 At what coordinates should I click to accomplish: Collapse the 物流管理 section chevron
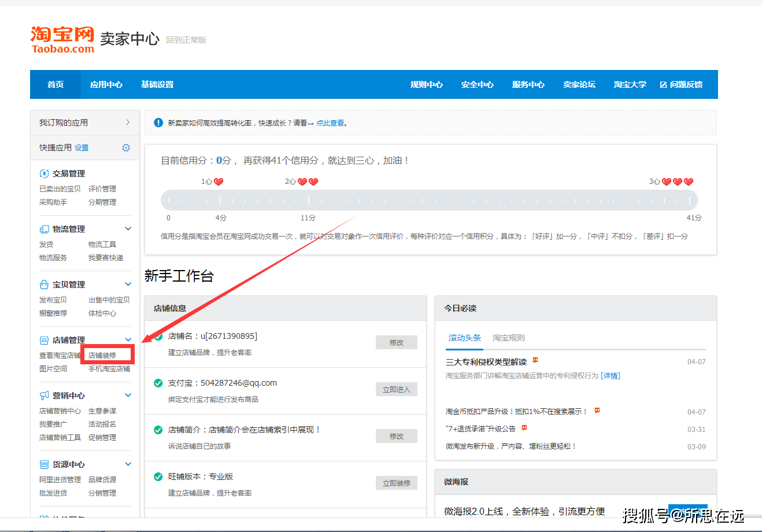(128, 229)
